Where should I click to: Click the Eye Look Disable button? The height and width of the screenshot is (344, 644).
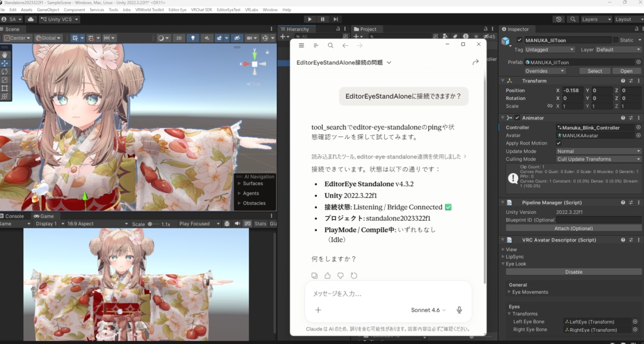(x=574, y=272)
